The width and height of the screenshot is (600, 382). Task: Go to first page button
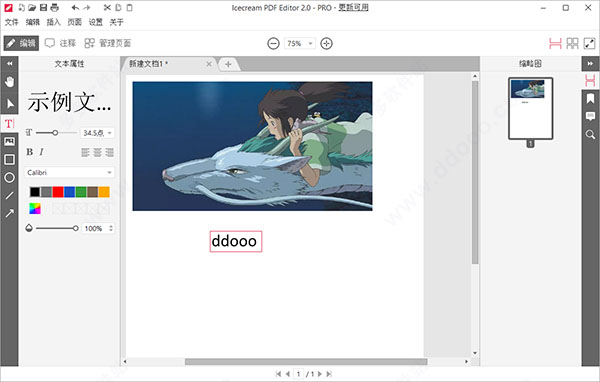click(278, 374)
